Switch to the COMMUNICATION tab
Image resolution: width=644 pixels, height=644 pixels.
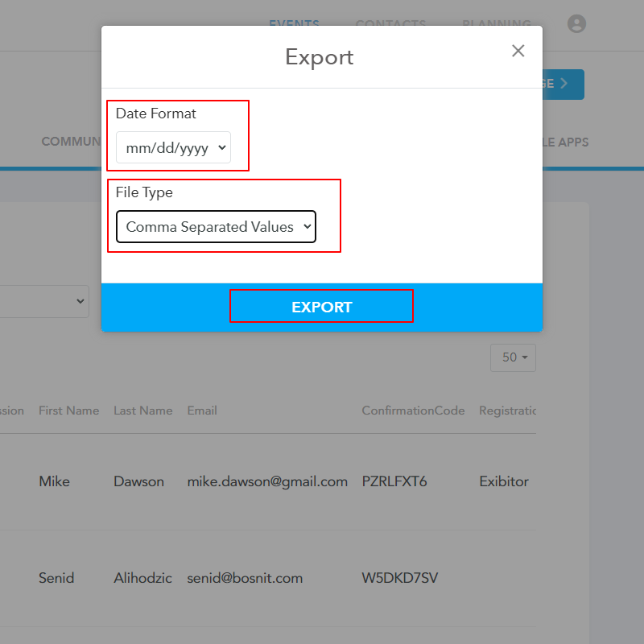click(72, 142)
